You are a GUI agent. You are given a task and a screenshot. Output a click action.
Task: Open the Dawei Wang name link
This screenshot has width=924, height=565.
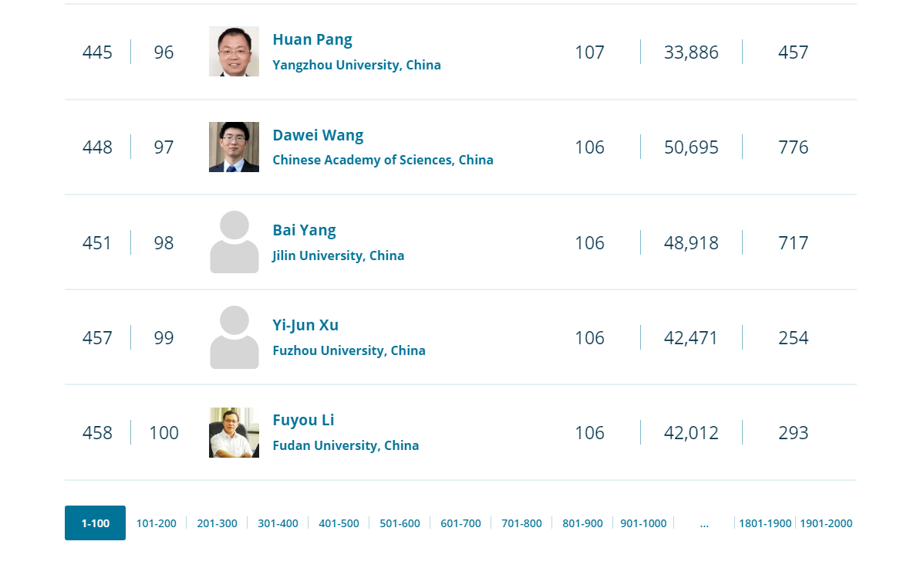tap(318, 135)
